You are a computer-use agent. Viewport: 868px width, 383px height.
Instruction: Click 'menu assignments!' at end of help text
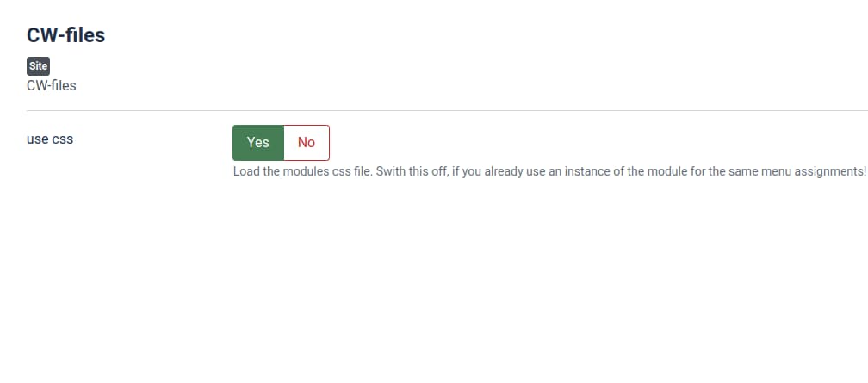pos(812,171)
